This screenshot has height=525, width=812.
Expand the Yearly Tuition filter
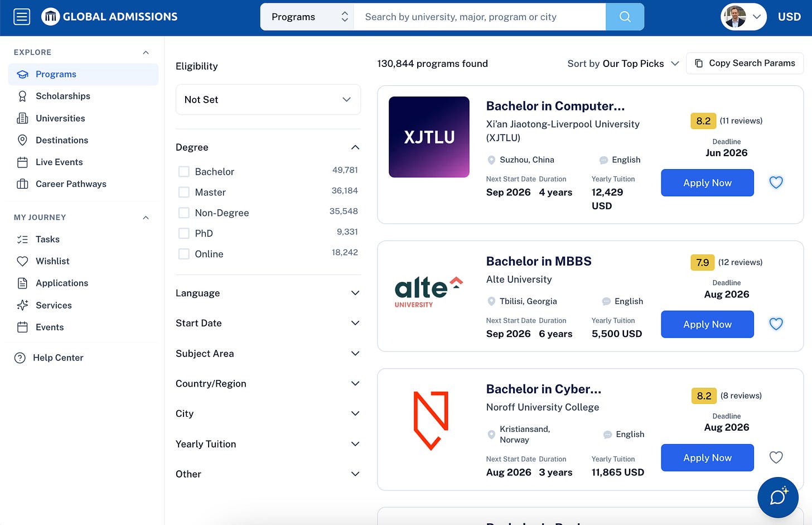tap(355, 444)
